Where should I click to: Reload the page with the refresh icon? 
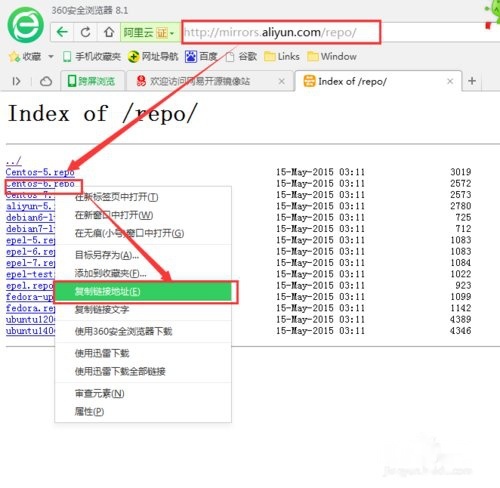(x=86, y=32)
